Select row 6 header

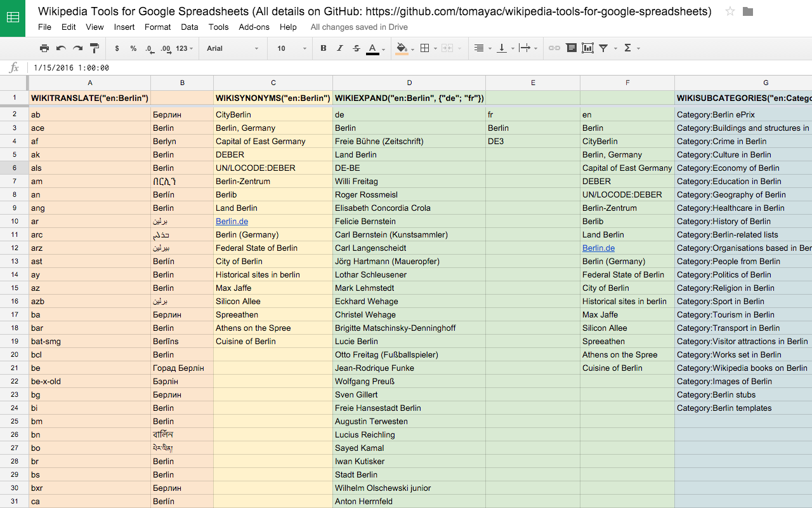14,168
